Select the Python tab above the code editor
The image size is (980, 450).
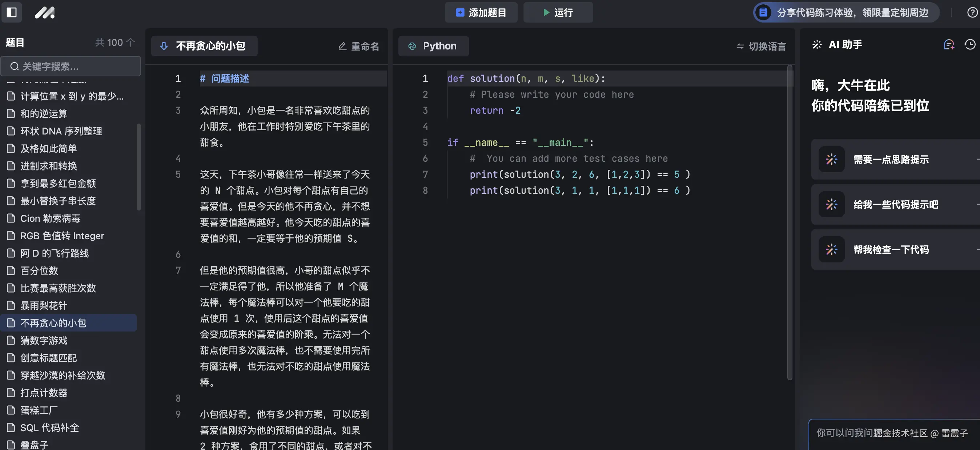click(434, 46)
